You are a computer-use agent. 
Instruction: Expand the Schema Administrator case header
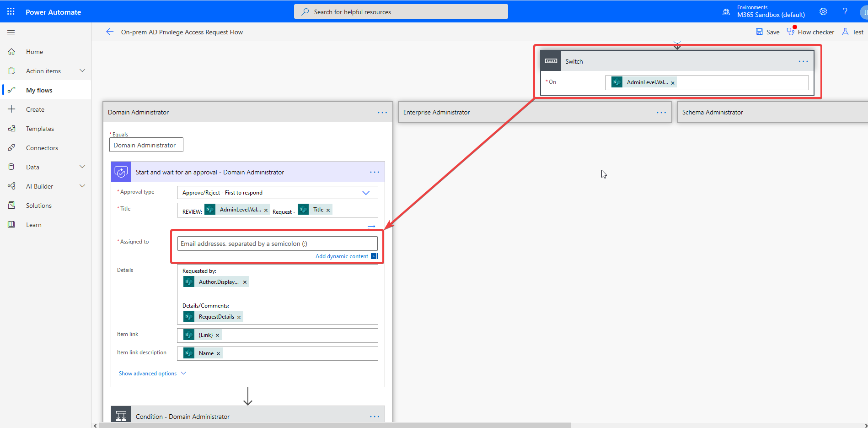point(772,112)
